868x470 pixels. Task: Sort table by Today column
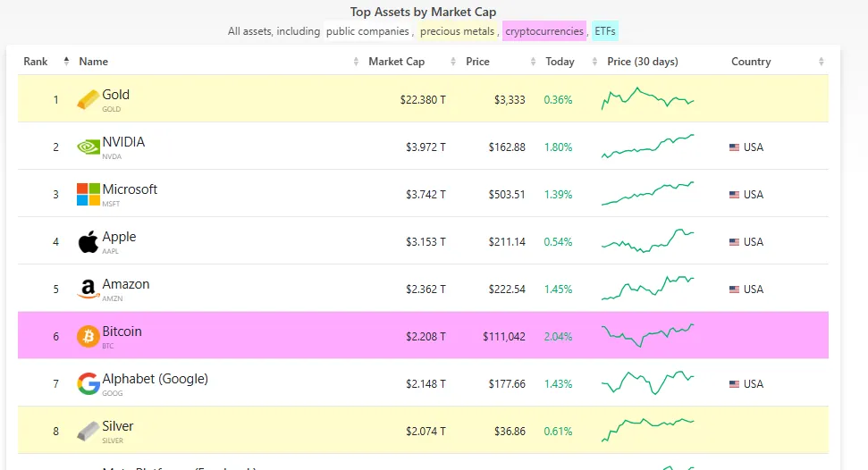[x=560, y=62]
